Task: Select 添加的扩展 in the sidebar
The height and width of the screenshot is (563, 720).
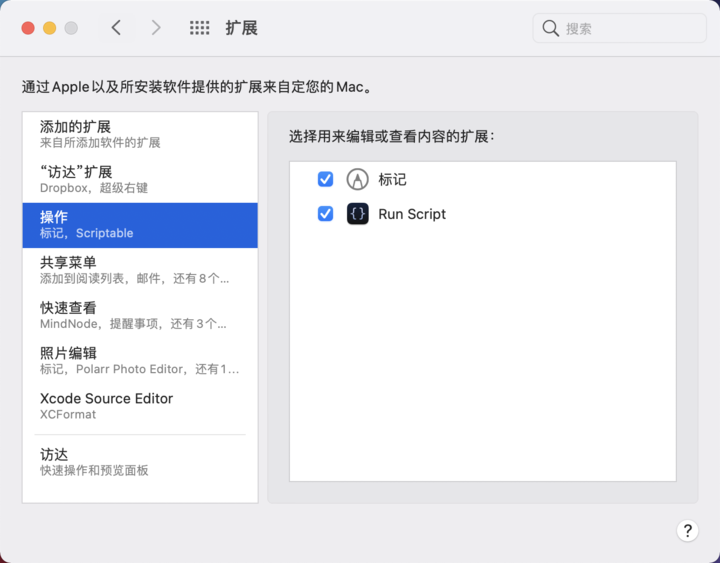Action: tap(140, 135)
